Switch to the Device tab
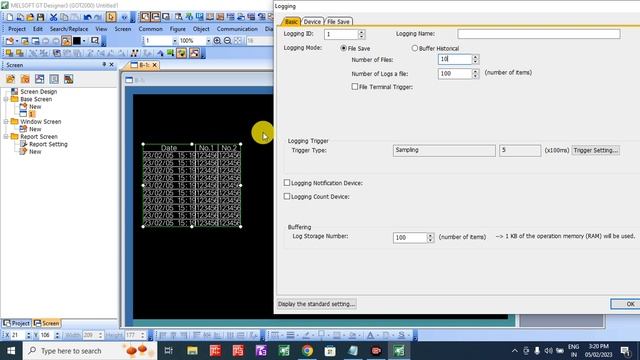The height and width of the screenshot is (360, 640). point(312,22)
